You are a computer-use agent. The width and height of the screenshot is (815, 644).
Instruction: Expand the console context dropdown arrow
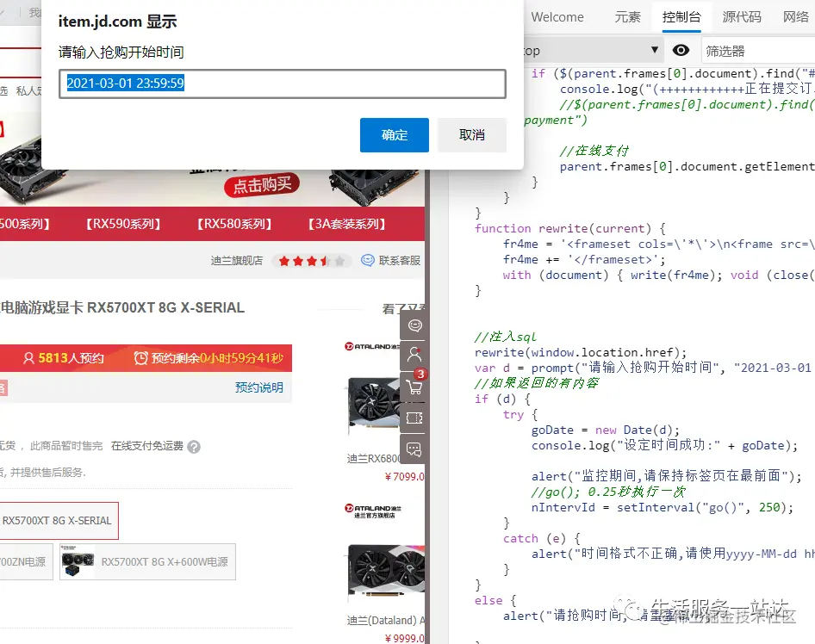click(655, 51)
